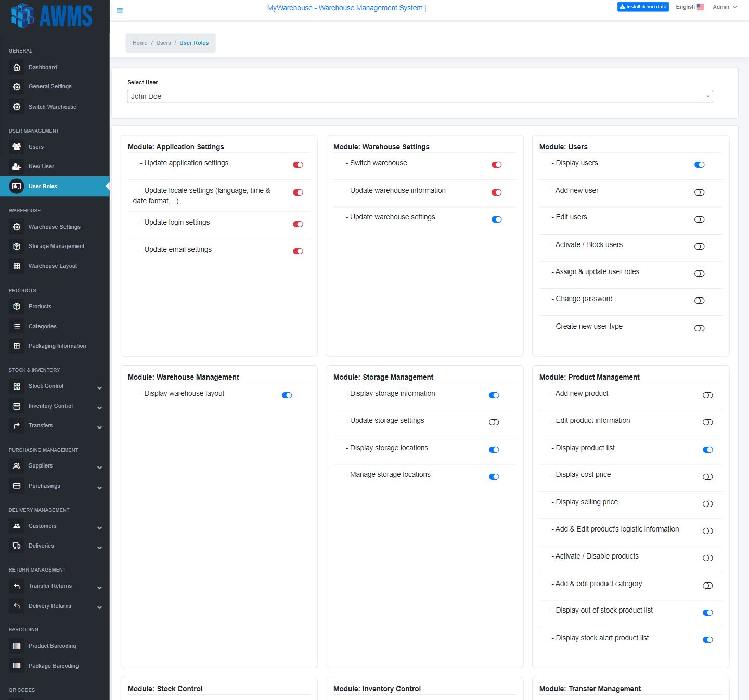Click the New User icon in sidebar
Viewport: 749px width, 700px height.
pyautogui.click(x=17, y=166)
